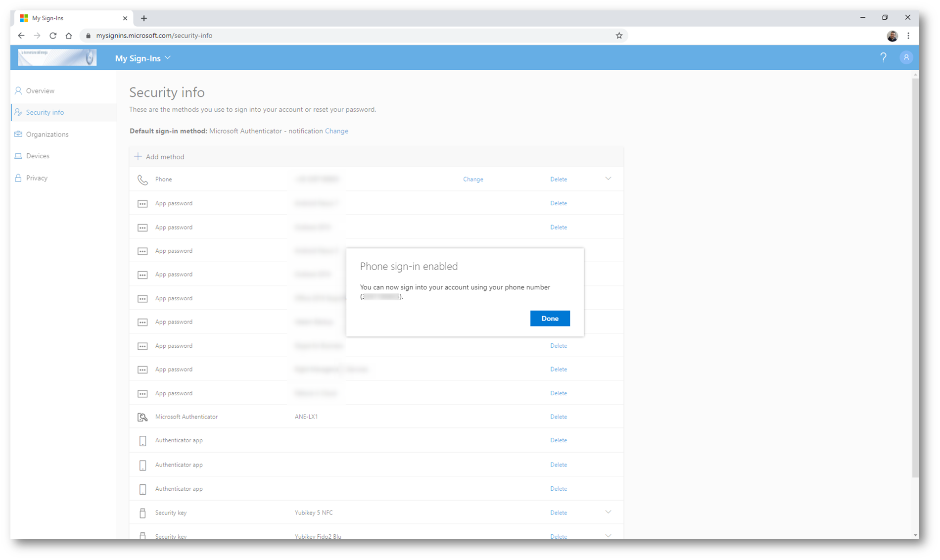Click the Devices laptop icon
Image resolution: width=940 pixels, height=560 pixels.
pyautogui.click(x=18, y=156)
